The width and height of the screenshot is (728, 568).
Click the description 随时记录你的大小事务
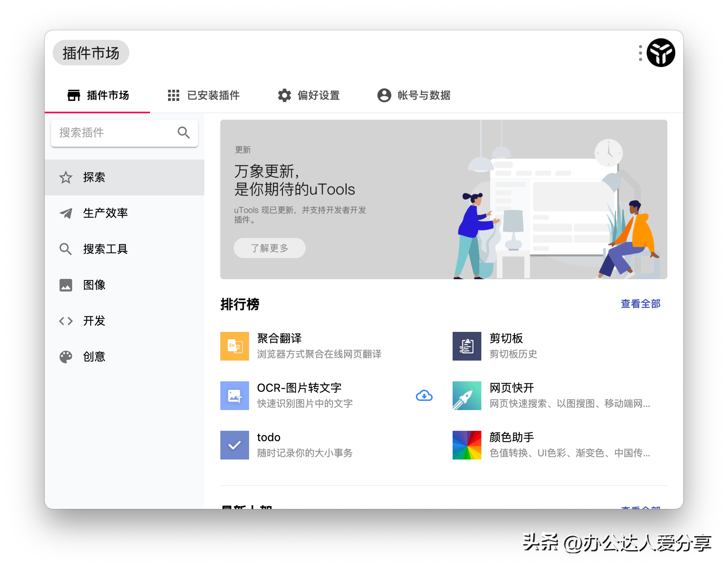coord(305,453)
